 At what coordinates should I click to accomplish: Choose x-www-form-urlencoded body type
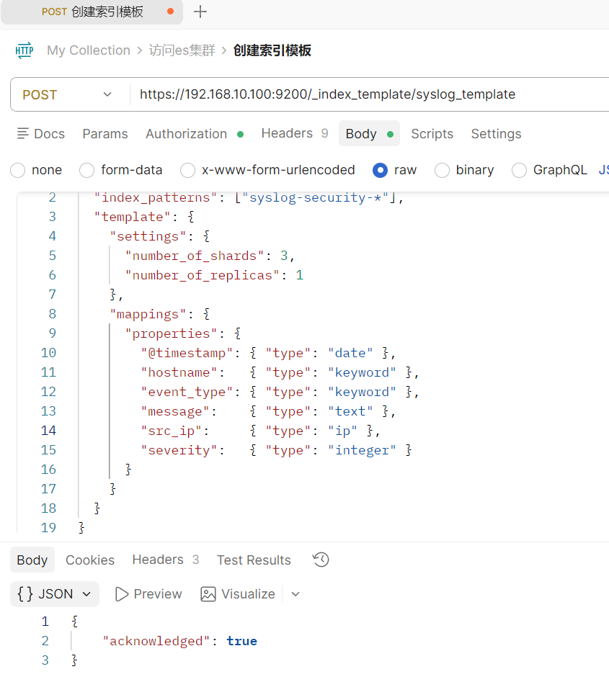[188, 170]
